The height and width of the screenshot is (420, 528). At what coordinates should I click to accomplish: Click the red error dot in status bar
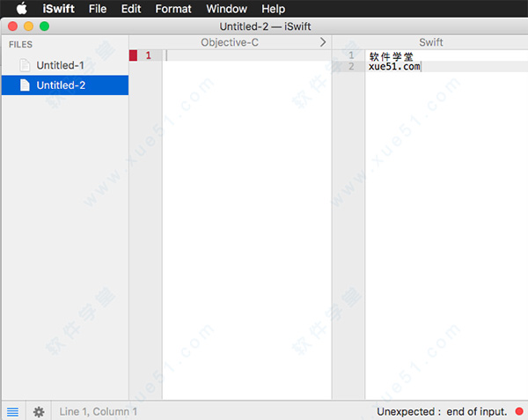pos(519,411)
